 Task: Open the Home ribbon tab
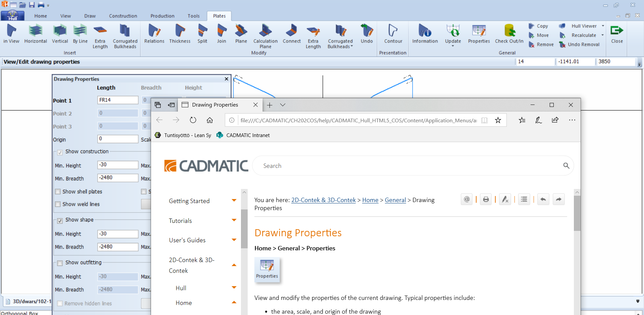[x=41, y=16]
